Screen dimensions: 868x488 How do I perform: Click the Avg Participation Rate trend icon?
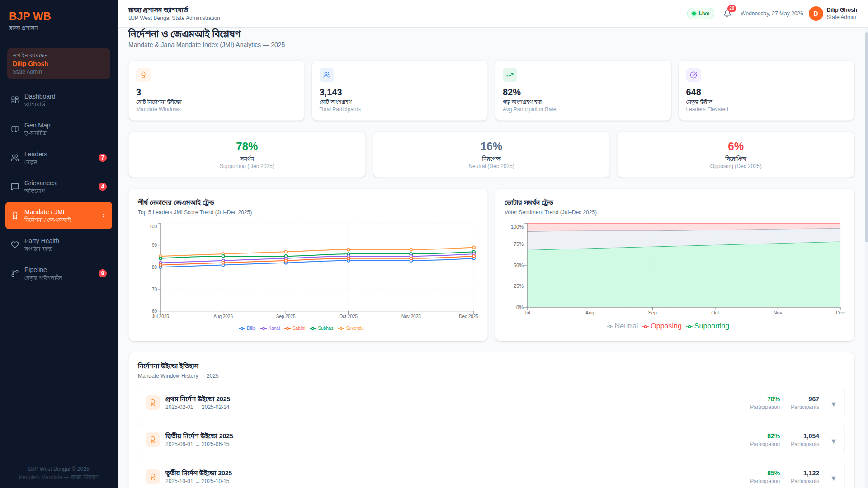tap(510, 75)
